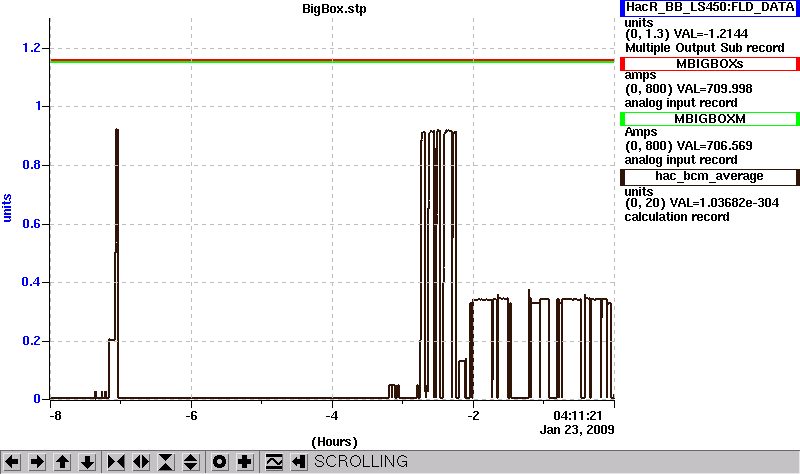Screen dimensions: 800x474
Task: Select the MBIGBOXs curve legend
Action: pyautogui.click(x=710, y=64)
